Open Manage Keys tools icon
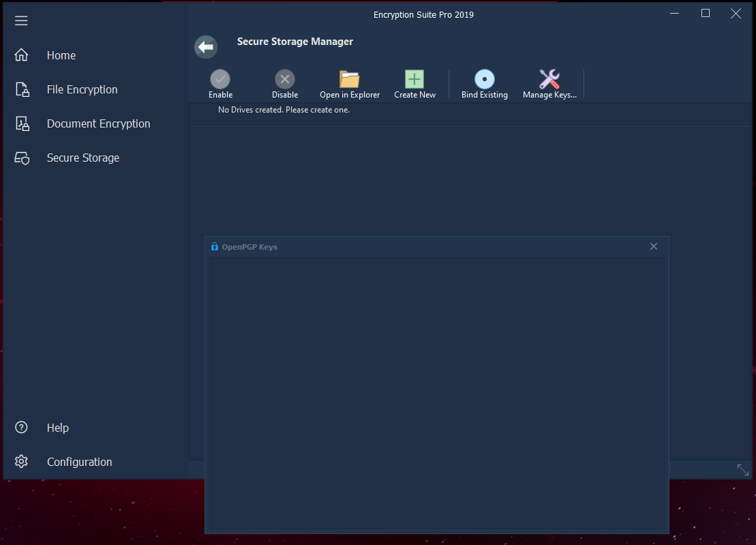The image size is (756, 545). (549, 79)
